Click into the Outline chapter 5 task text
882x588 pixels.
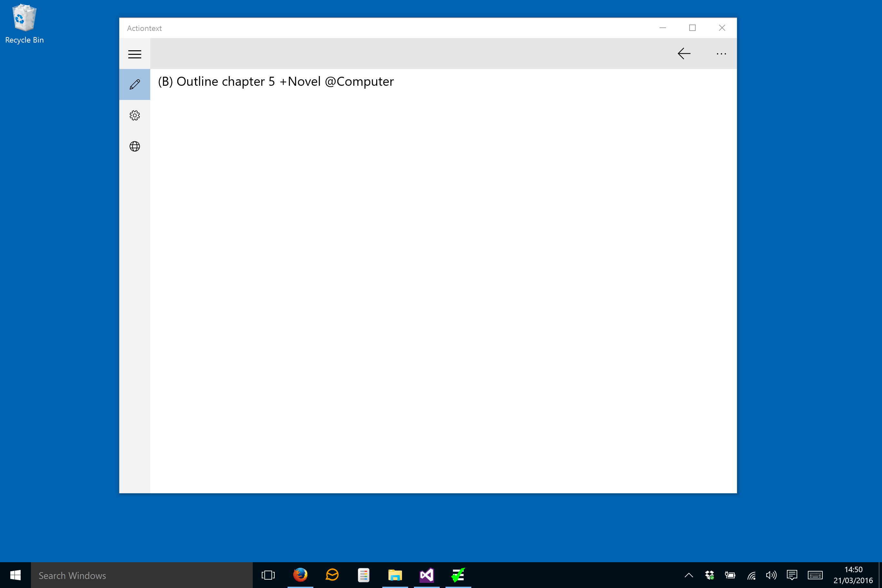[x=276, y=82]
